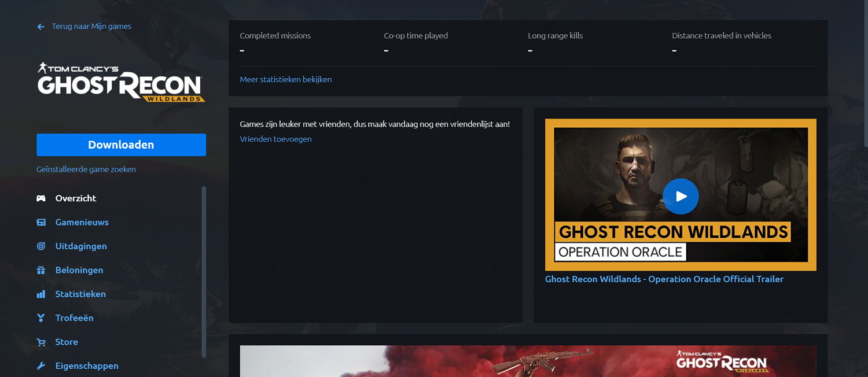Click the Gamenieuws newspaper icon
Image resolution: width=868 pixels, height=377 pixels.
(x=41, y=223)
